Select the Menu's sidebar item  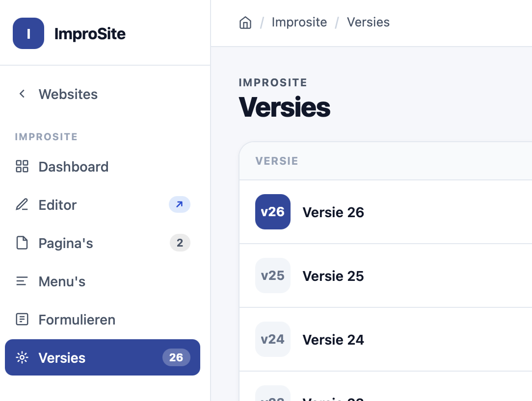(x=62, y=281)
